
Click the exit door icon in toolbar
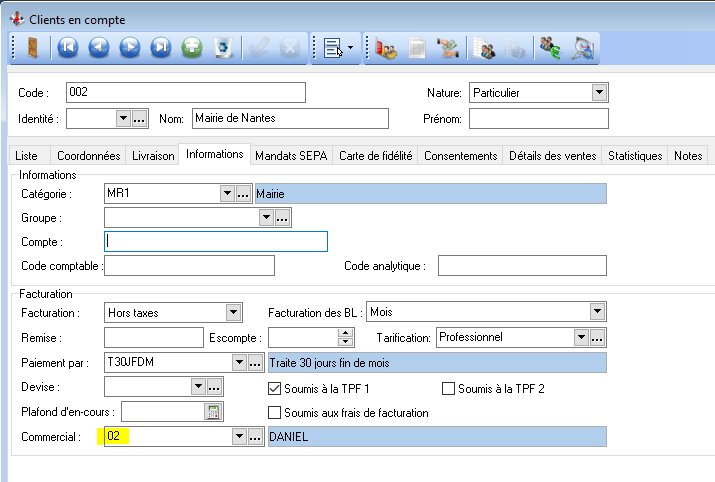pos(33,47)
